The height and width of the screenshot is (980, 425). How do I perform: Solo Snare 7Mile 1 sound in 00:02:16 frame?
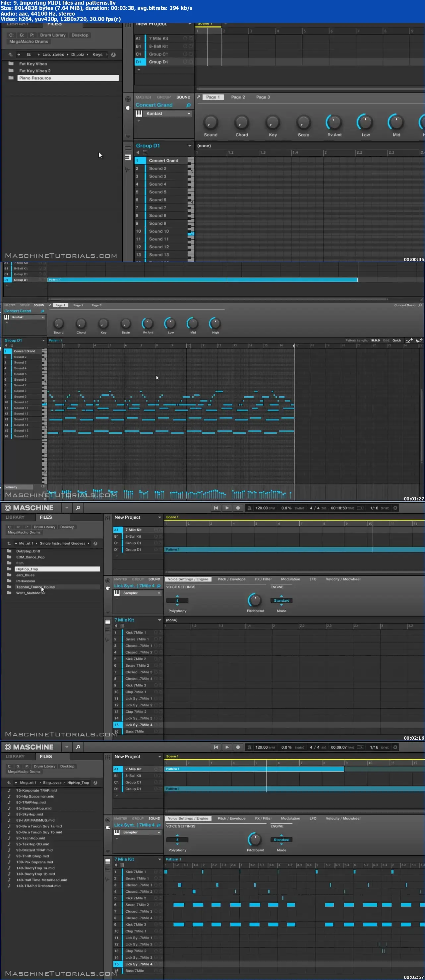pyautogui.click(x=160, y=639)
